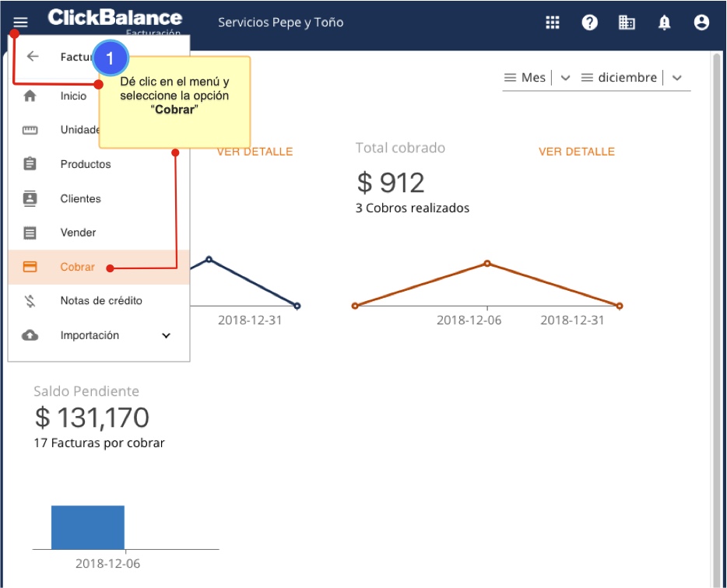Select Vender menu option
The image size is (727, 588).
(x=78, y=233)
